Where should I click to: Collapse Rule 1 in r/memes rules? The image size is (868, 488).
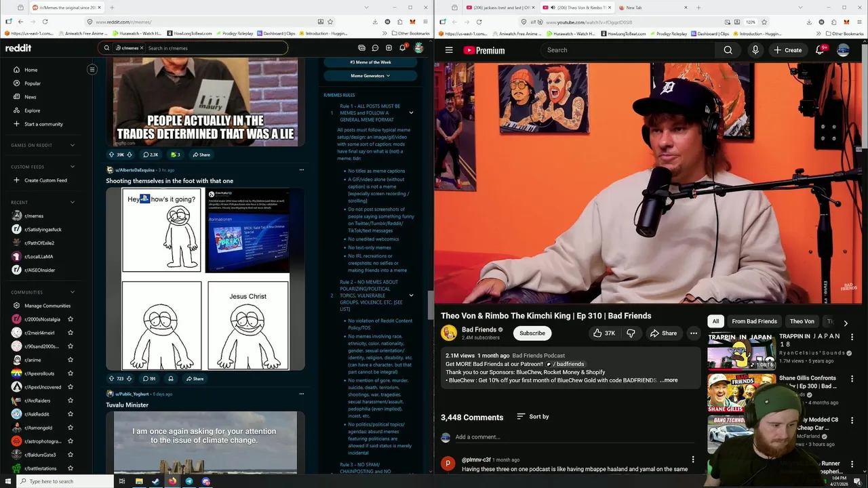pos(411,113)
